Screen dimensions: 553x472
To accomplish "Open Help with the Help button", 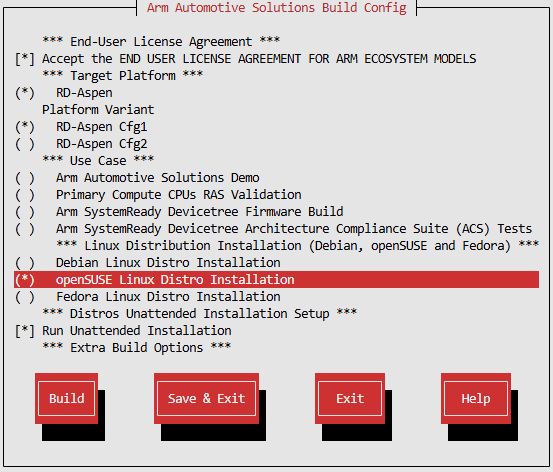I will pyautogui.click(x=476, y=399).
